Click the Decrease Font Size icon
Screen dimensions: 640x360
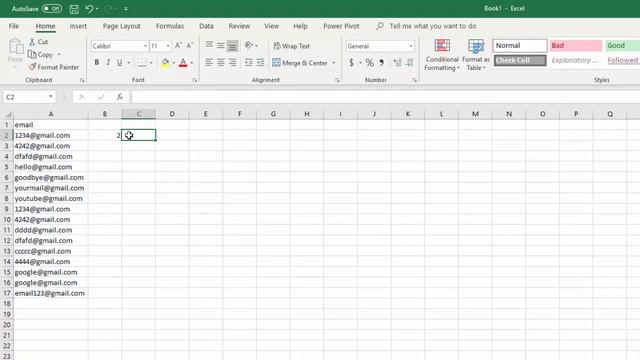[x=190, y=46]
